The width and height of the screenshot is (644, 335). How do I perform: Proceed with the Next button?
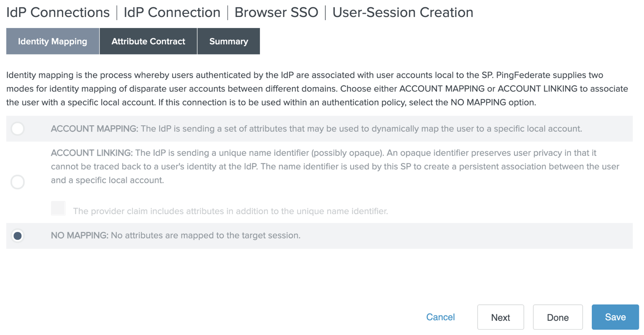click(500, 317)
